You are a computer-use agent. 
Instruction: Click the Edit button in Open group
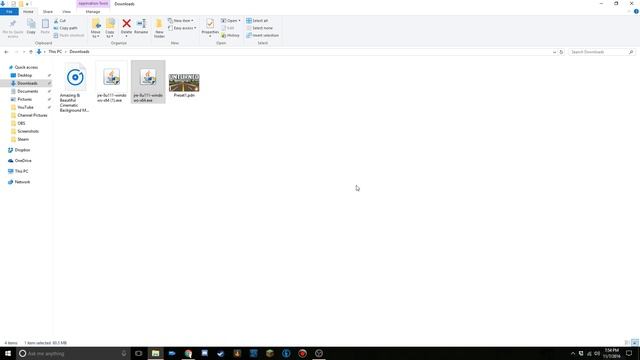point(228,28)
